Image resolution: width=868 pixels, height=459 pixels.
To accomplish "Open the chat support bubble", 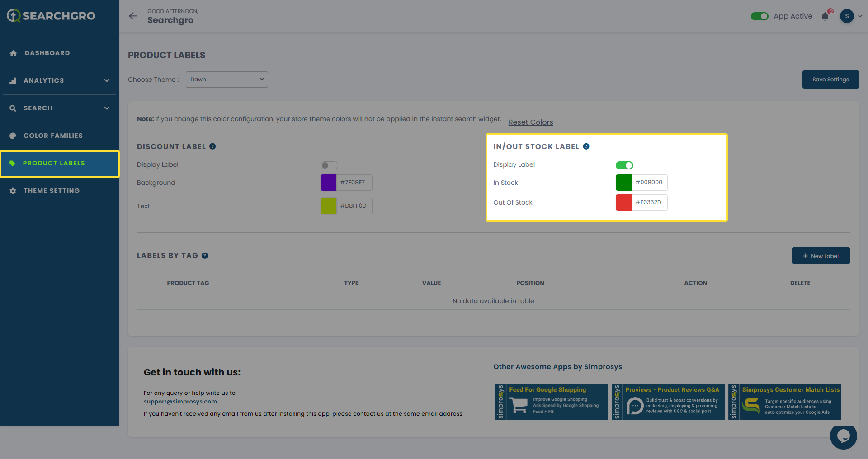I will (x=843, y=436).
